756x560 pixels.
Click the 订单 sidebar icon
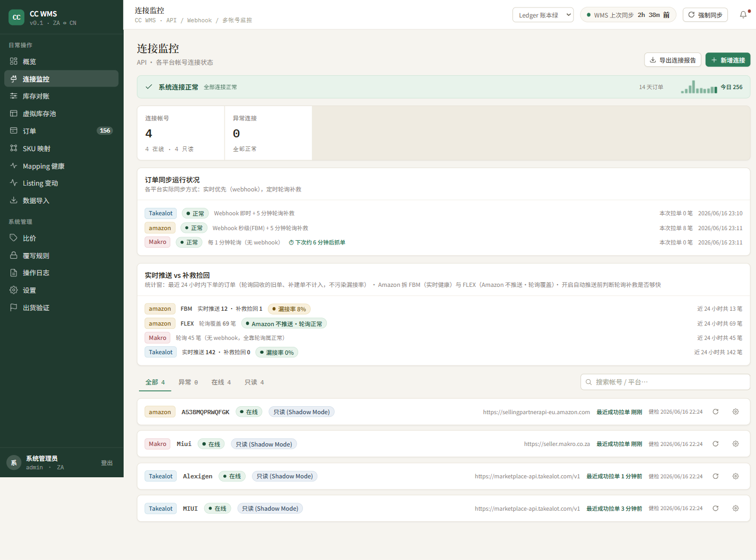14,131
